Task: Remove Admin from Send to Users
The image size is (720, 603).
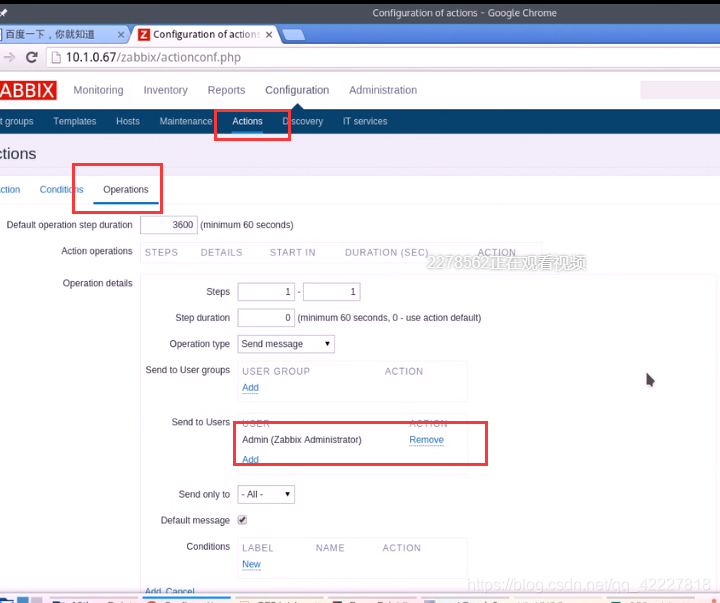Action: (x=426, y=440)
